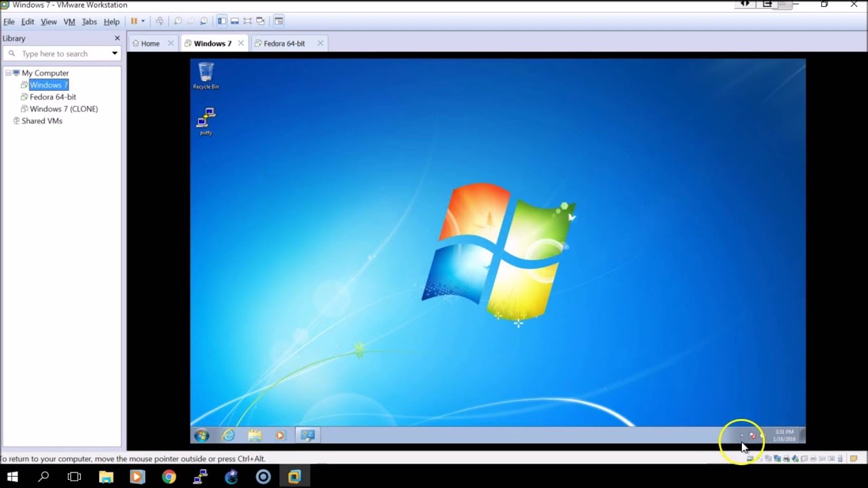Open PuTTY from host taskbar
The width and height of the screenshot is (868, 488).
[200, 477]
